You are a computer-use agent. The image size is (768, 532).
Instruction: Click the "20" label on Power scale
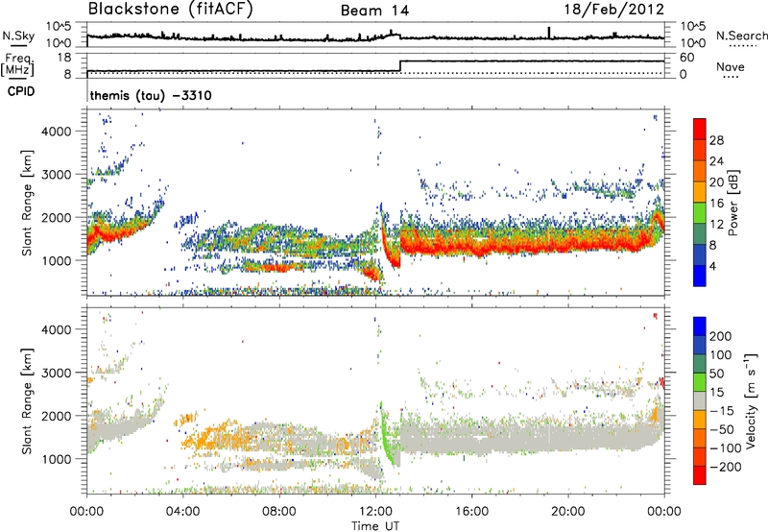pos(716,182)
